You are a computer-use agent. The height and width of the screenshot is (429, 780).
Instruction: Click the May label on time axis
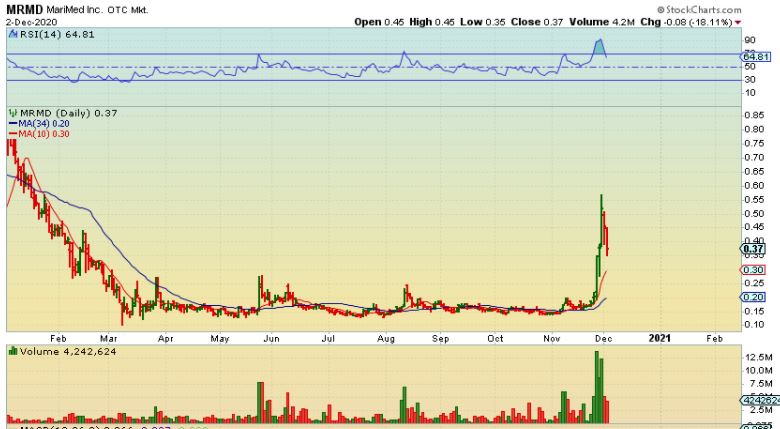(220, 338)
